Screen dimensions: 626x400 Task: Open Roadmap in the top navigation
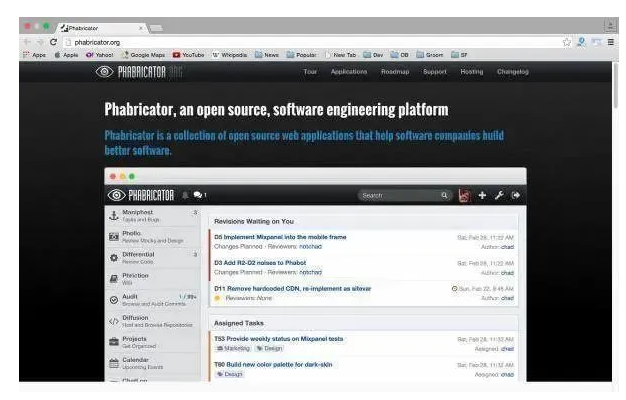395,72
